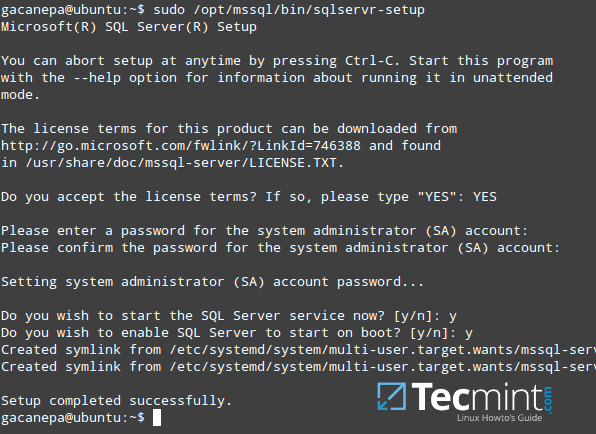Screen dimensions: 596x434
Task: Click the 'Setup completed successfully.' line
Action: 116,401
